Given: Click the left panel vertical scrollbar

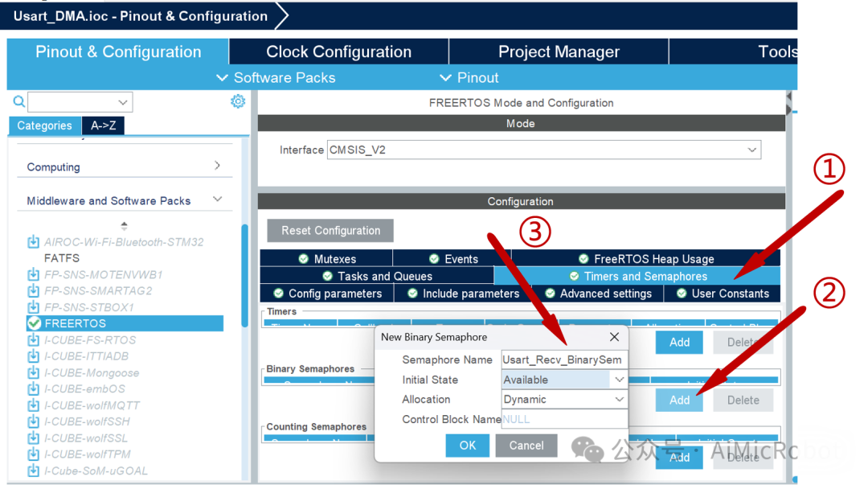Looking at the screenshot, I should click(244, 276).
